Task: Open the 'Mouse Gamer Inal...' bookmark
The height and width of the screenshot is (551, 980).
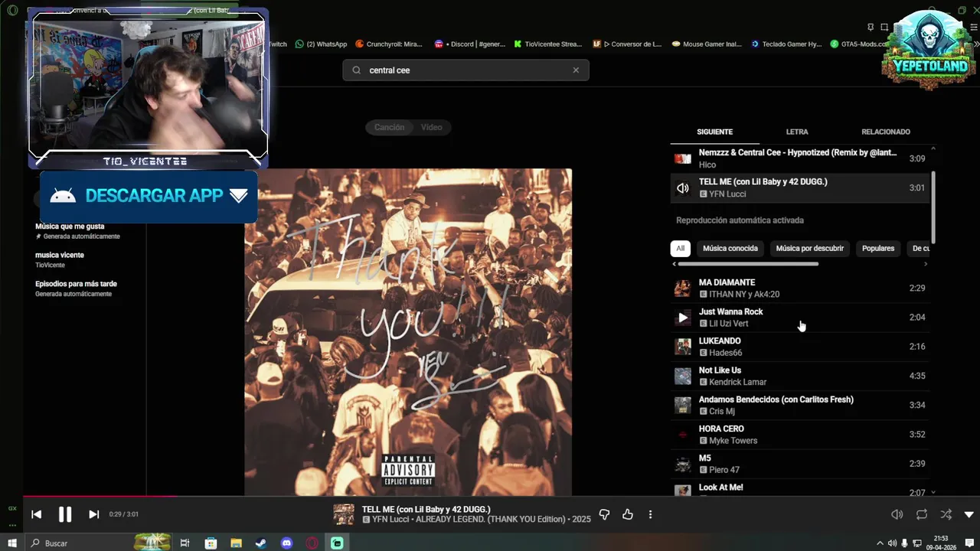Action: (707, 44)
